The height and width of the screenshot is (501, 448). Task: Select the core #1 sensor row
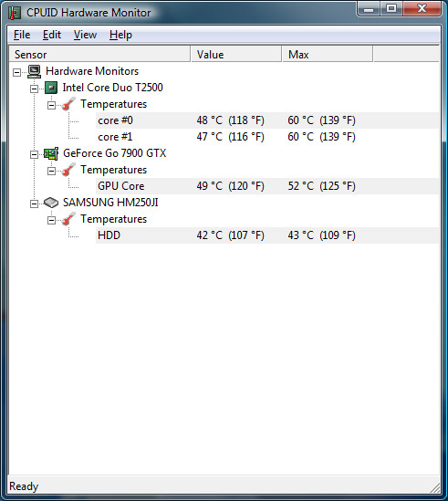[x=267, y=137]
